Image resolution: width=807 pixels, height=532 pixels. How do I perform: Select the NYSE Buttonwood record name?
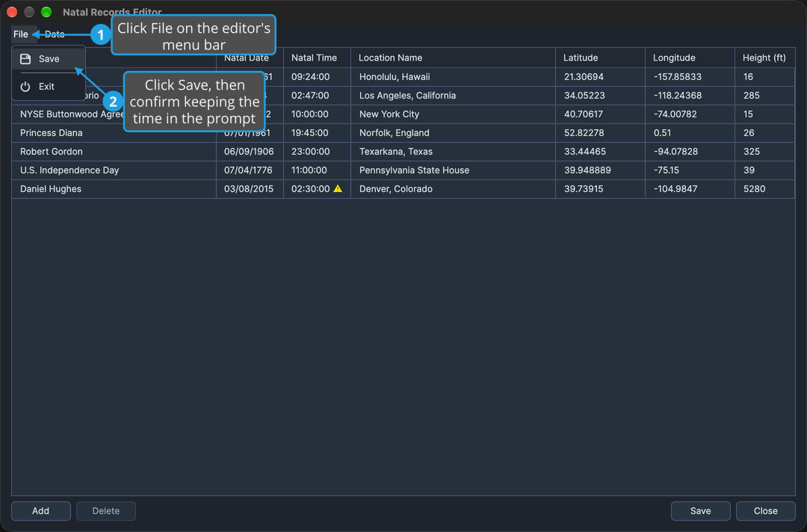72,114
